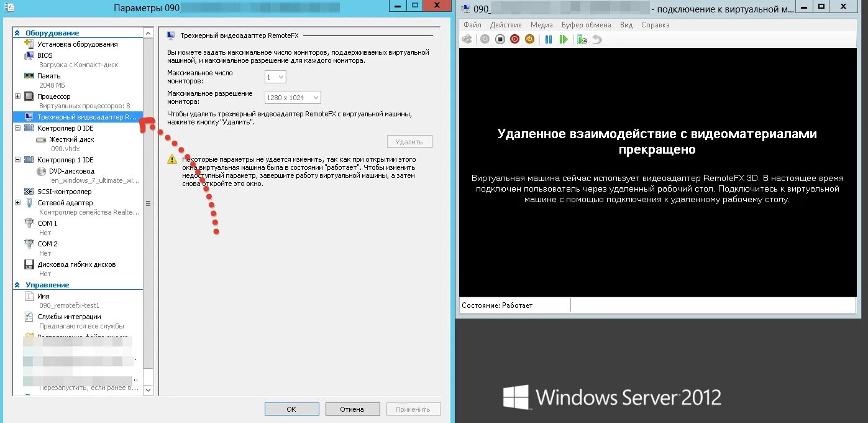Open the Медиа menu
The image size is (868, 423).
pos(542,25)
